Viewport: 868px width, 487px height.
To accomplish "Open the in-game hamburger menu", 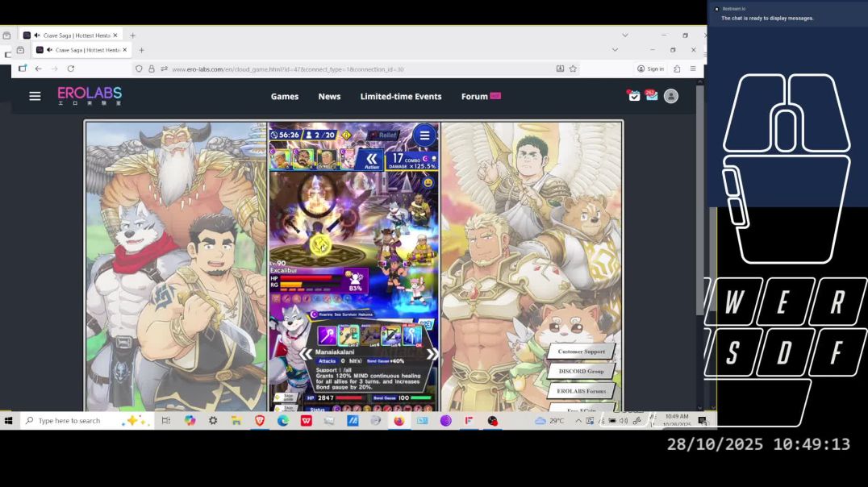I will point(424,135).
